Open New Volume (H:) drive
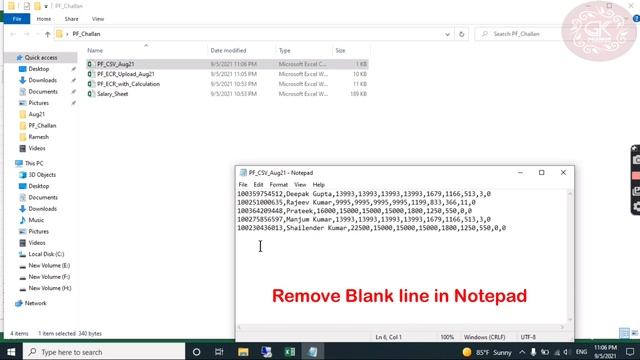This screenshot has height=360, width=640. 49,288
